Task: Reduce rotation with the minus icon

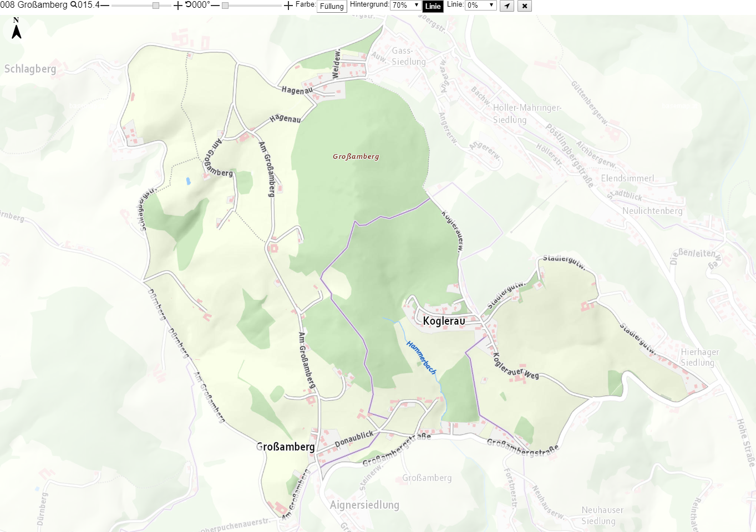Action: (215, 6)
